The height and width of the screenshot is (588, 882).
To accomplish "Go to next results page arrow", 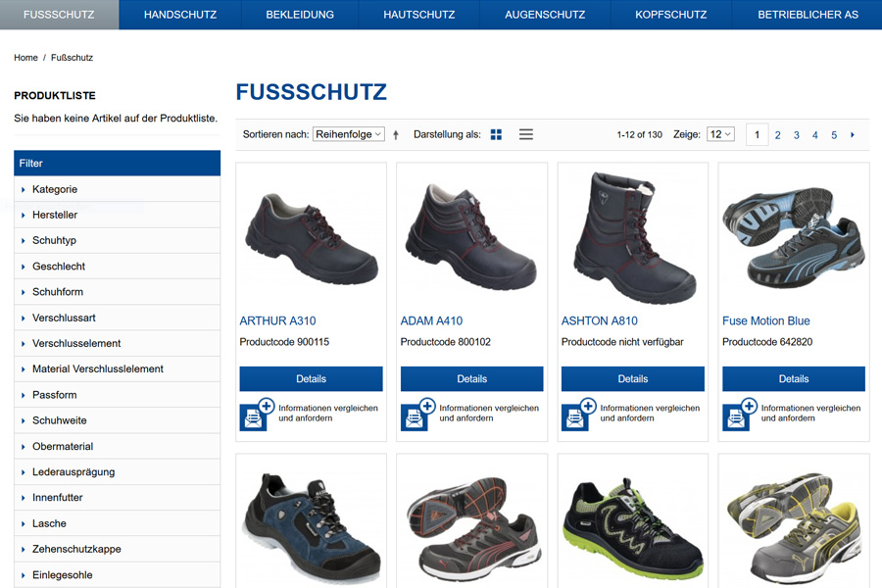I will 853,135.
